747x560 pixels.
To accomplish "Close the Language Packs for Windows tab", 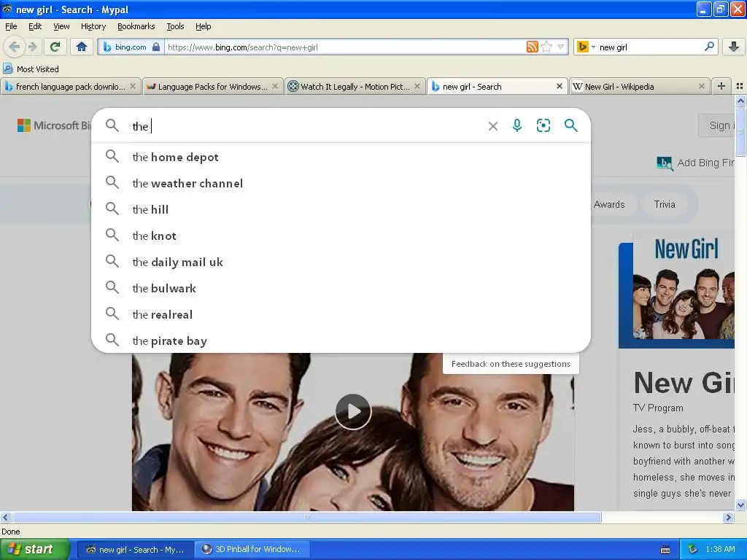I will coord(275,86).
